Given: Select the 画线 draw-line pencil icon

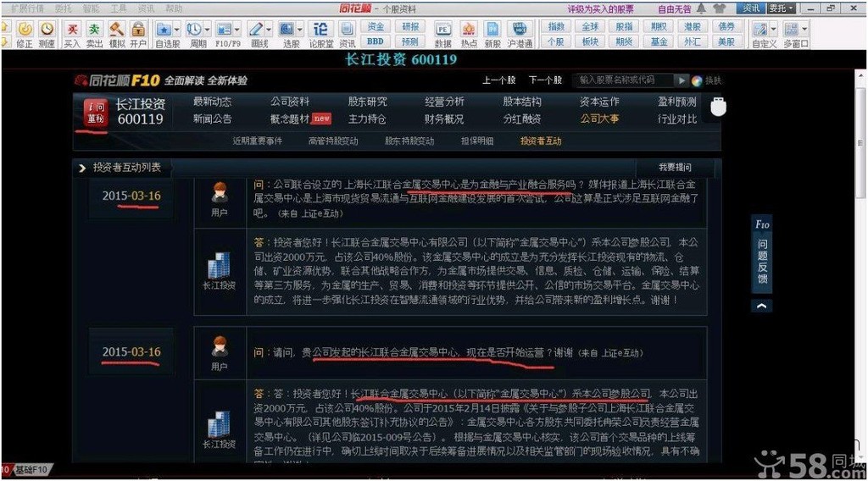Looking at the screenshot, I should 256,29.
